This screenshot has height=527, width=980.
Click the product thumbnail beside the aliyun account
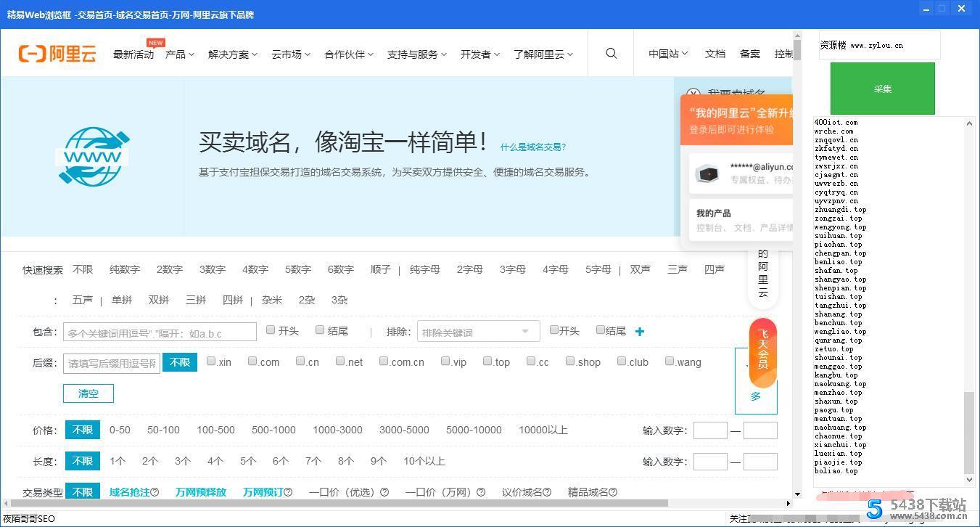pos(707,173)
